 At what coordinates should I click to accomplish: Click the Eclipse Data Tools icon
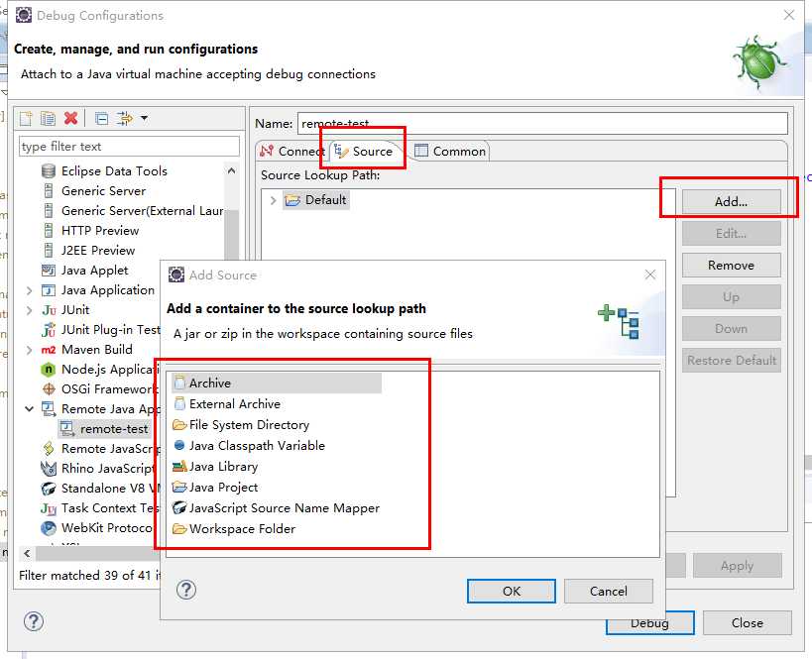[49, 170]
